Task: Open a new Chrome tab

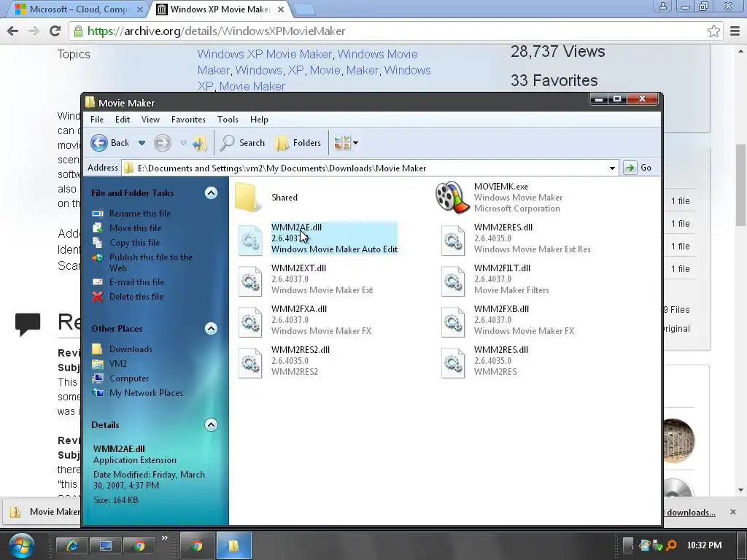Action: click(303, 9)
